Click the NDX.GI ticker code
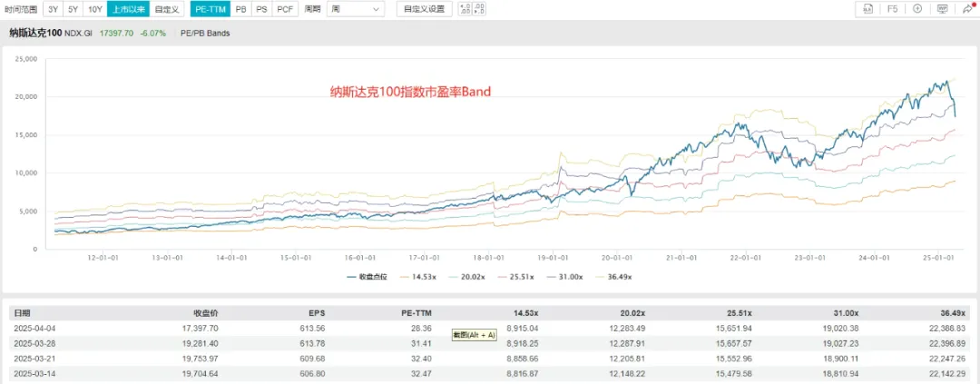This screenshot has width=980, height=384. pyautogui.click(x=78, y=34)
